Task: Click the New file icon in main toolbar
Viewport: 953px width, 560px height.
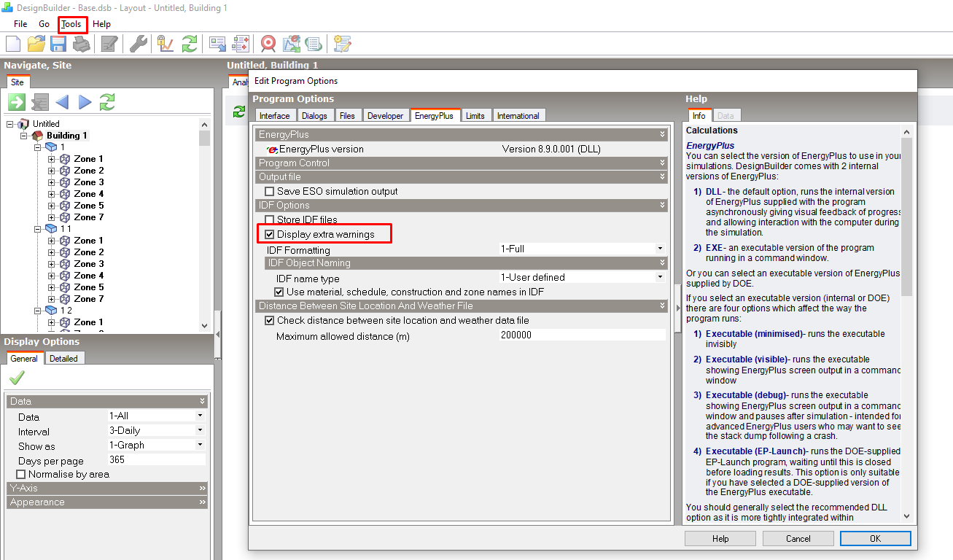Action: pos(12,44)
